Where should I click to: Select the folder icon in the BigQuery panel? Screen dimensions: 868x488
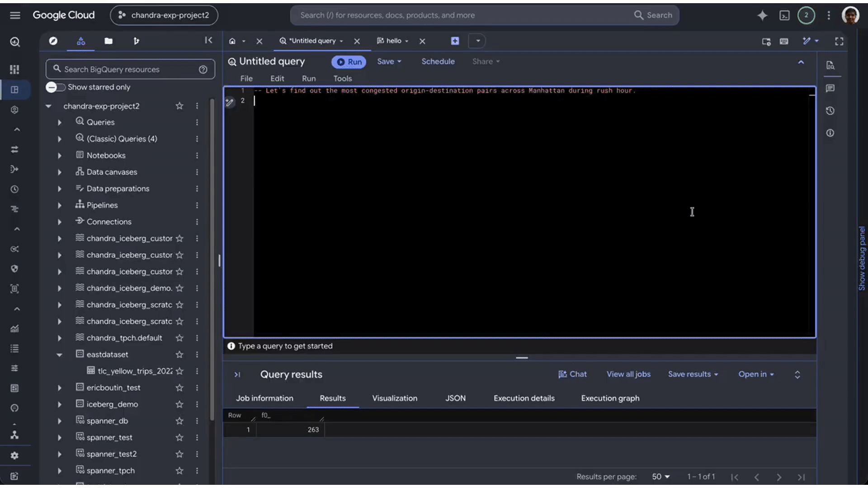(x=108, y=41)
